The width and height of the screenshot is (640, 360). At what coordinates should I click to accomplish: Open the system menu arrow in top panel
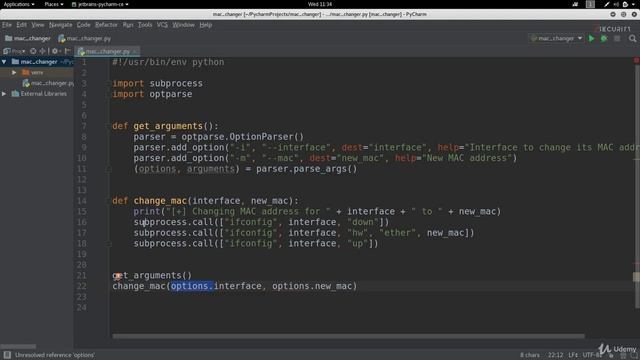coord(634,4)
